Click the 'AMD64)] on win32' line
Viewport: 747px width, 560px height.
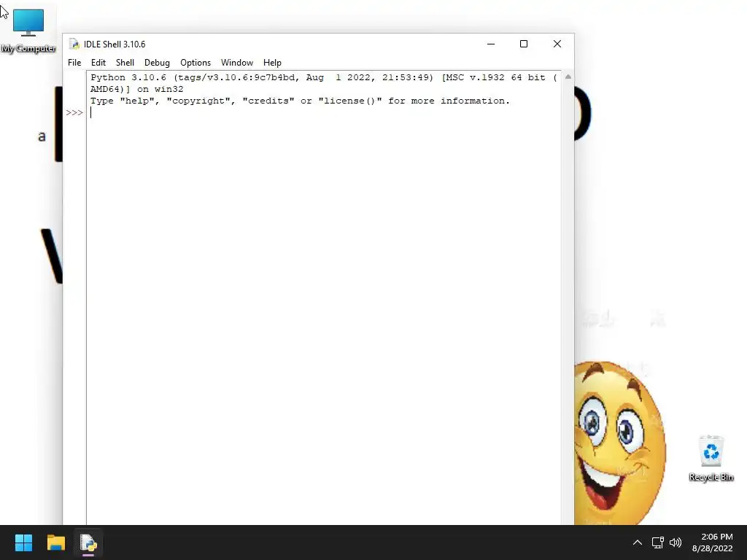136,89
